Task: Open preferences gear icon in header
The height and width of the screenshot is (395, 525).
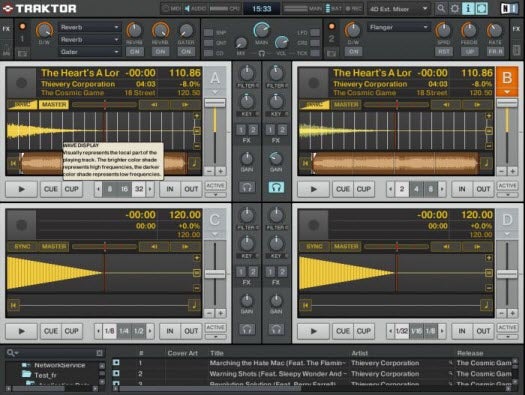Action: coord(454,8)
